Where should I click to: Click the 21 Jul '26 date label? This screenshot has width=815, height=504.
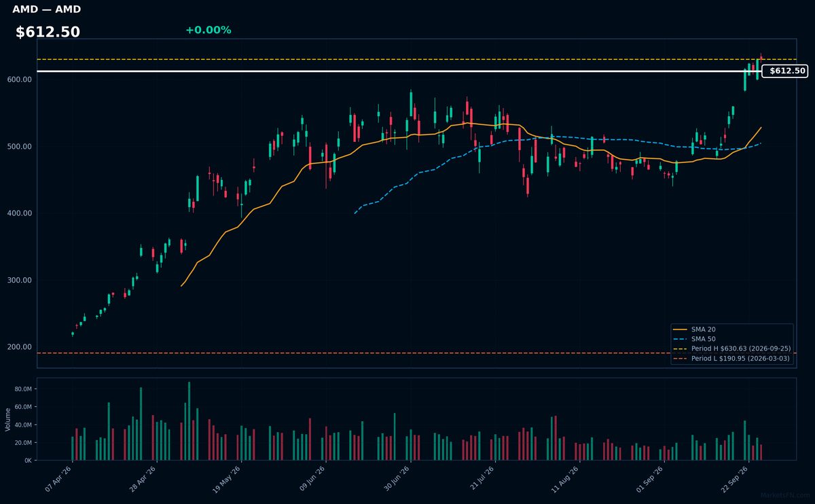click(481, 479)
